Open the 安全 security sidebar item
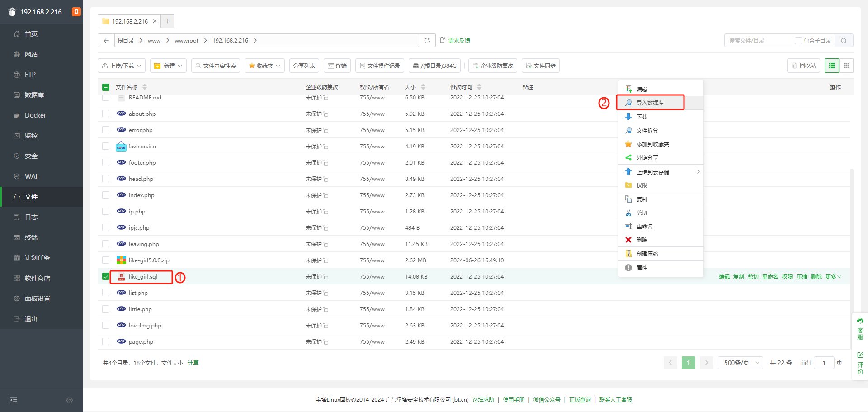Screen dimensions: 868x412 [41, 156]
